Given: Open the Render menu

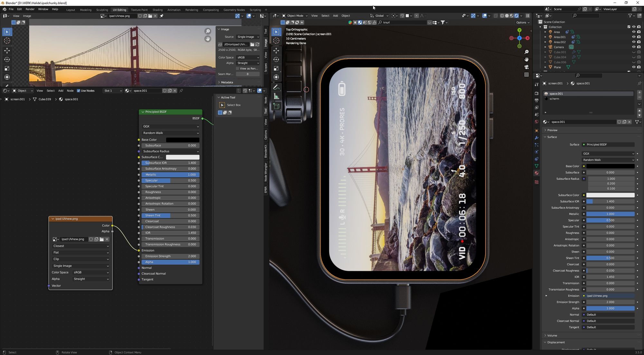Looking at the screenshot, I should pyautogui.click(x=30, y=9).
